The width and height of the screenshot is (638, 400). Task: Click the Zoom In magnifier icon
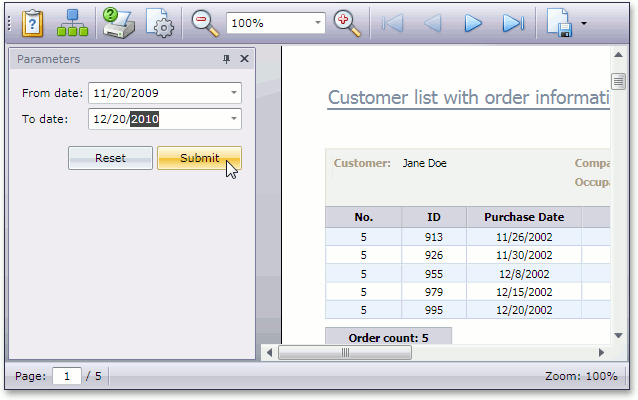[x=346, y=22]
